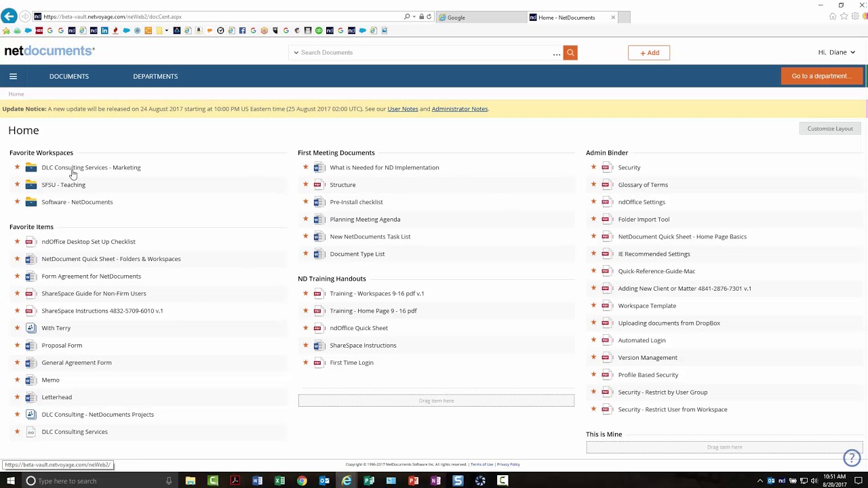868x488 pixels.
Task: Click the browser address bar URL
Action: click(x=113, y=17)
